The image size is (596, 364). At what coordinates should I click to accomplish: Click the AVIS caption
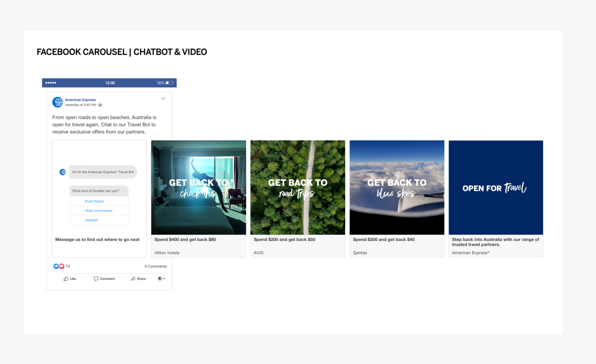[x=259, y=253]
